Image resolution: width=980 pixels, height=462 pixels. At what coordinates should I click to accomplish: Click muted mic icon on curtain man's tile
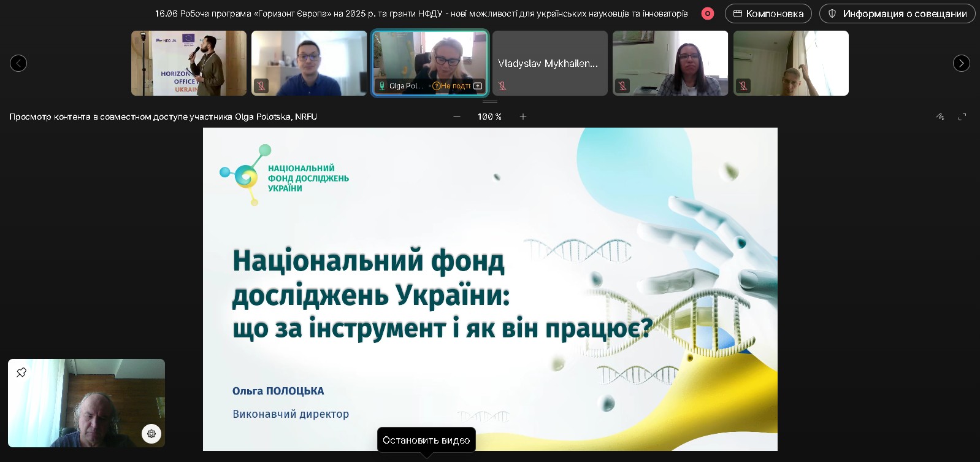pos(743,86)
